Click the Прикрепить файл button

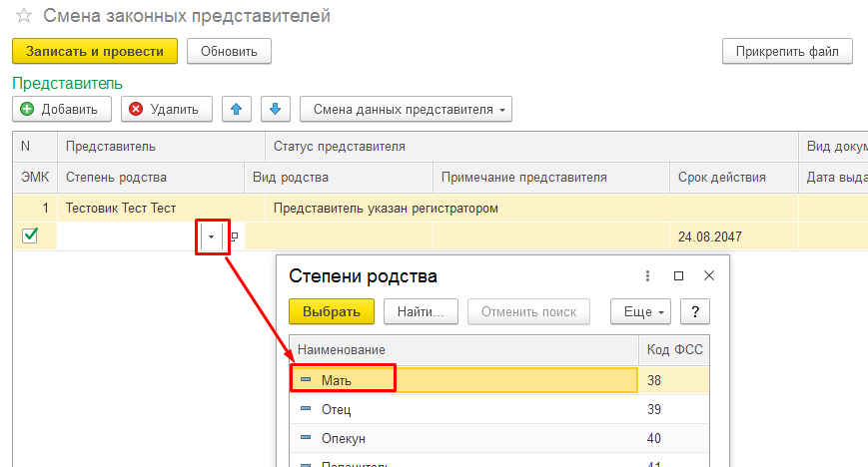(787, 51)
